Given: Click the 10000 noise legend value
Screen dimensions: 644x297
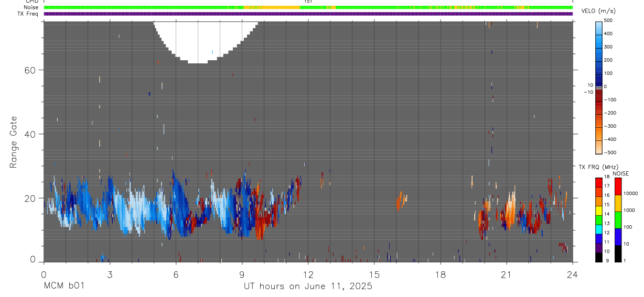Looking at the screenshot, I should click(x=630, y=194).
